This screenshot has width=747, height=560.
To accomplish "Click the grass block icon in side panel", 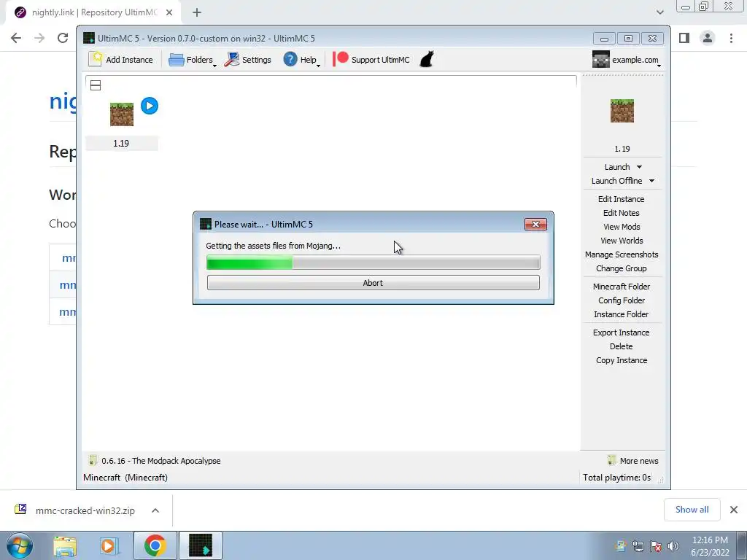I will coord(622,111).
